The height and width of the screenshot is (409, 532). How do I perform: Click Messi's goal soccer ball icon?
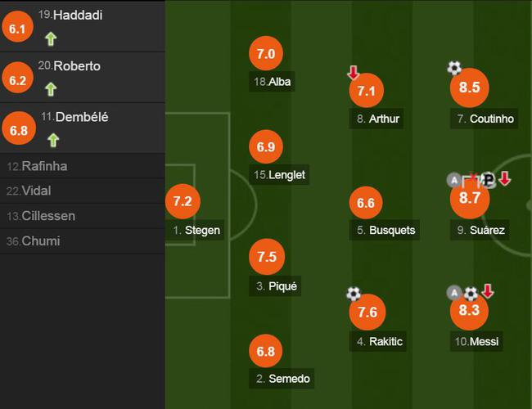(x=471, y=293)
